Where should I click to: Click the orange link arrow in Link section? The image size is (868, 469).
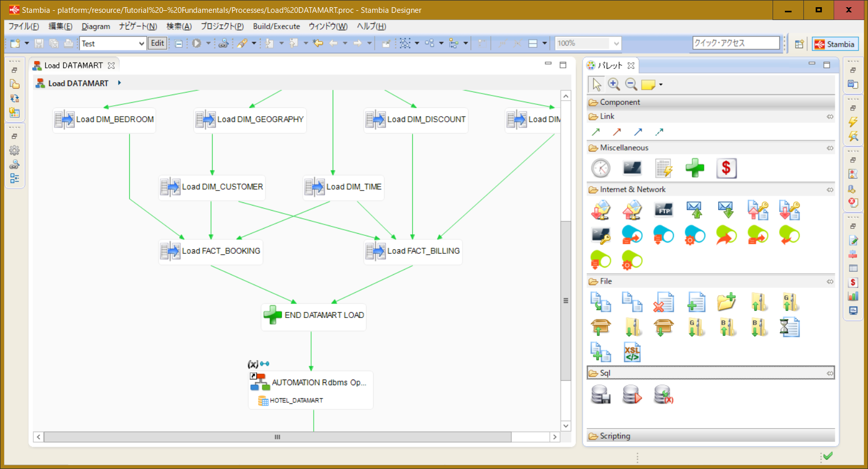(x=617, y=132)
